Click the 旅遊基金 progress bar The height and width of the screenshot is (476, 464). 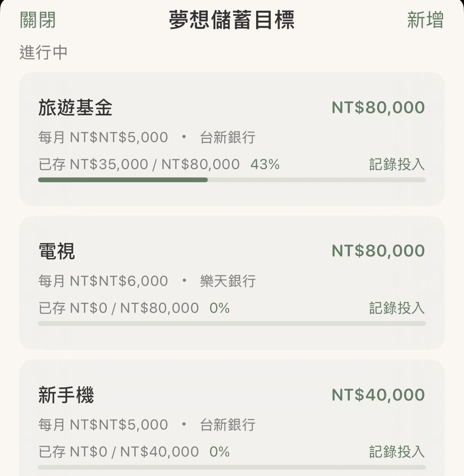[x=232, y=180]
